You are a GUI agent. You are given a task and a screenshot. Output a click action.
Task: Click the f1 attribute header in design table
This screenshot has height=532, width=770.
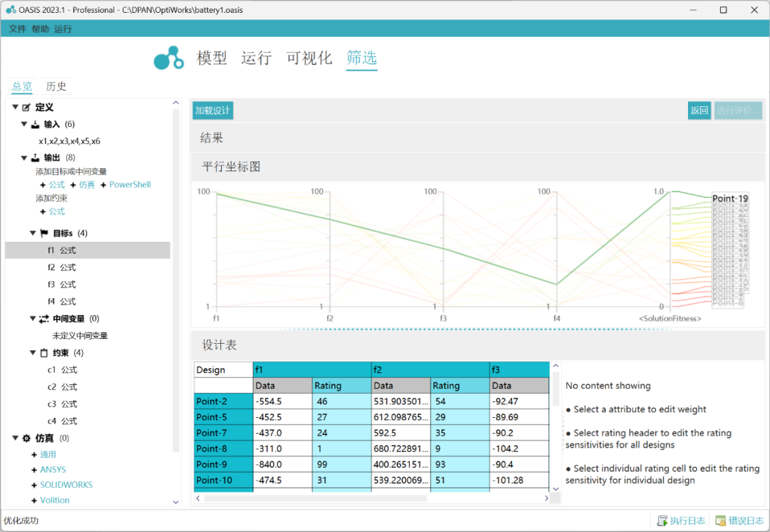(x=312, y=370)
